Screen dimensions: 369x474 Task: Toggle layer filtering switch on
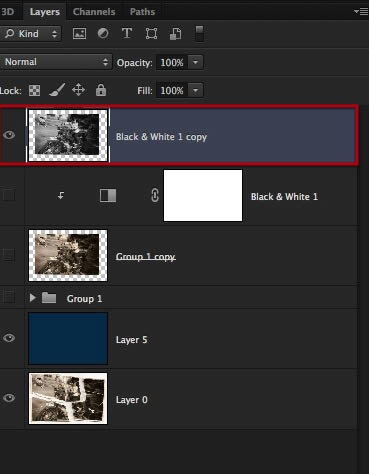pos(199,33)
